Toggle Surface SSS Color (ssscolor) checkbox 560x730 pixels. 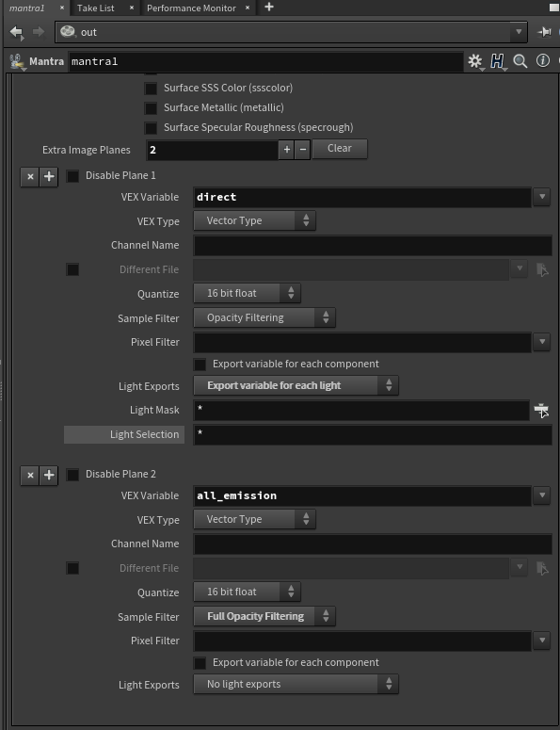point(151,88)
